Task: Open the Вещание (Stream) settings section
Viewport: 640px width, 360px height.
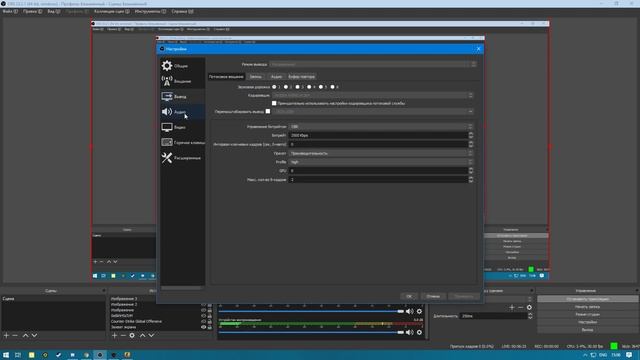Action: pyautogui.click(x=182, y=81)
